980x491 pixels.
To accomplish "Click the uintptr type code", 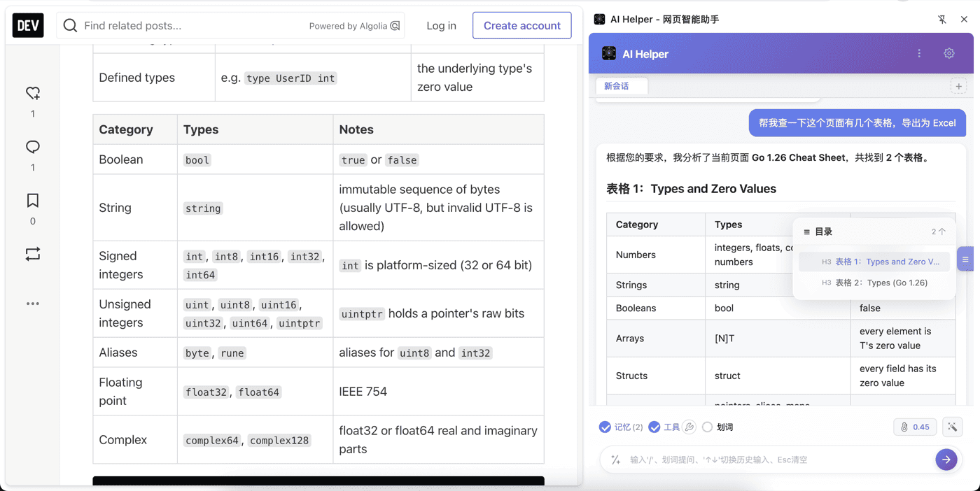I will [300, 323].
